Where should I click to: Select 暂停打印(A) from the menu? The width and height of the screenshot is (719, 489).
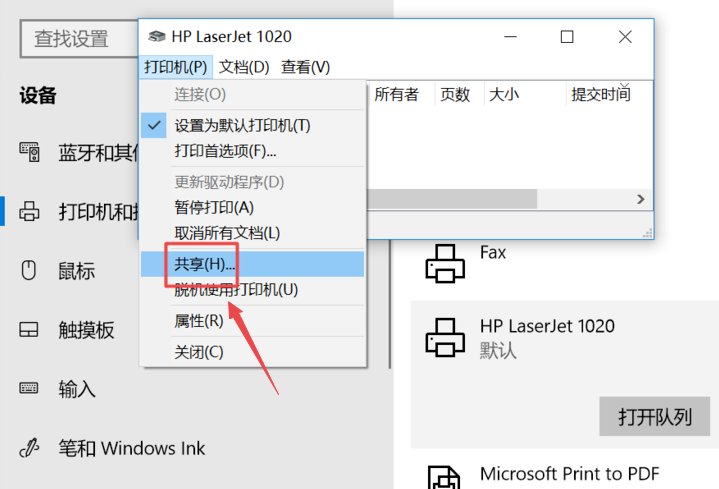(252, 207)
